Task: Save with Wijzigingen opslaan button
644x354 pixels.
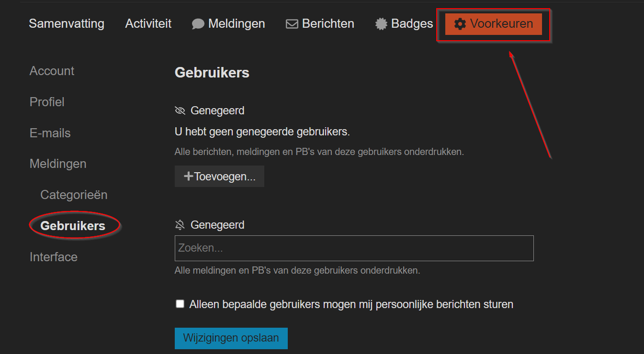Action: point(231,338)
